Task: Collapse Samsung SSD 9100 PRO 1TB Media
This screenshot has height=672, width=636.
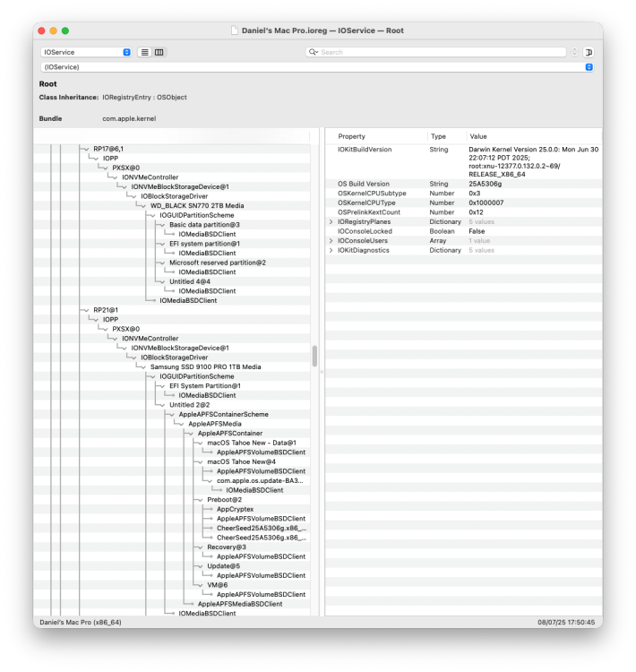Action: click(142, 367)
